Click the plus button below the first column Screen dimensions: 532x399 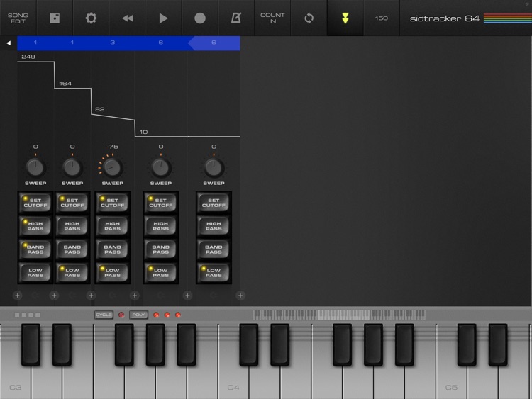pos(17,296)
